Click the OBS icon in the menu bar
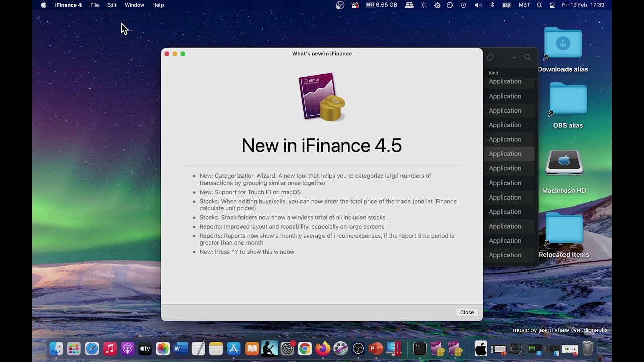644x362 pixels. [x=340, y=5]
